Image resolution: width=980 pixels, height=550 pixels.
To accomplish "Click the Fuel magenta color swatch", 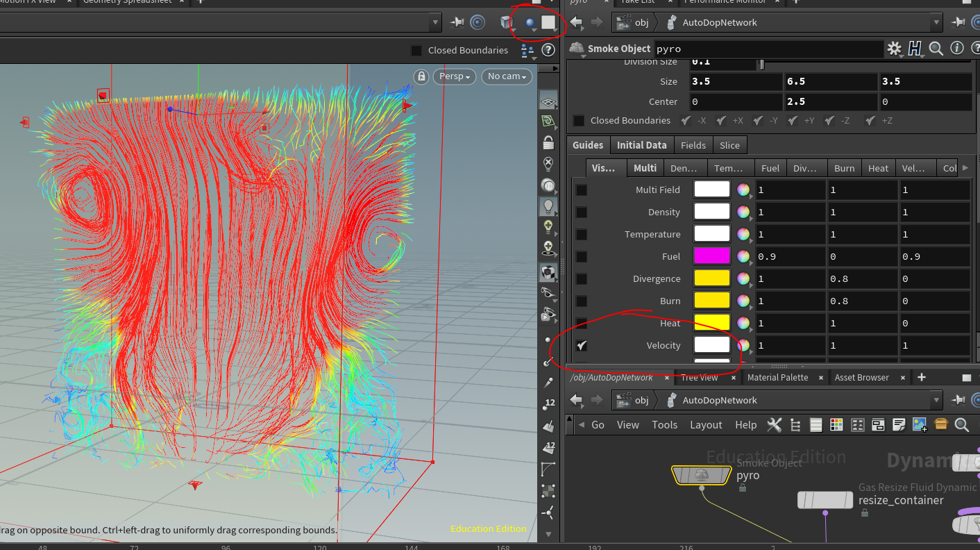I will [x=711, y=256].
